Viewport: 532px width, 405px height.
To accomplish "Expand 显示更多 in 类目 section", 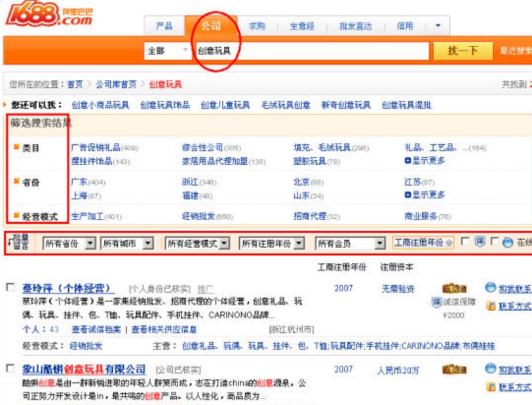I will click(x=425, y=161).
